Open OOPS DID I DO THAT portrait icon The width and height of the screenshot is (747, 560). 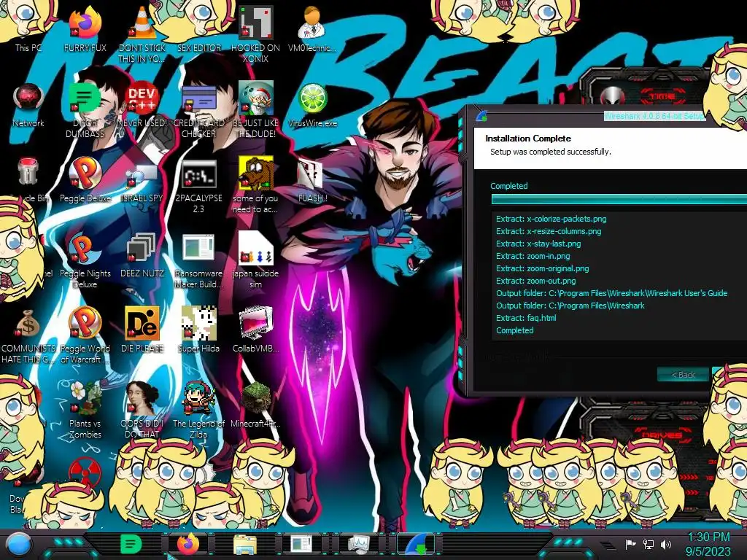(x=142, y=399)
